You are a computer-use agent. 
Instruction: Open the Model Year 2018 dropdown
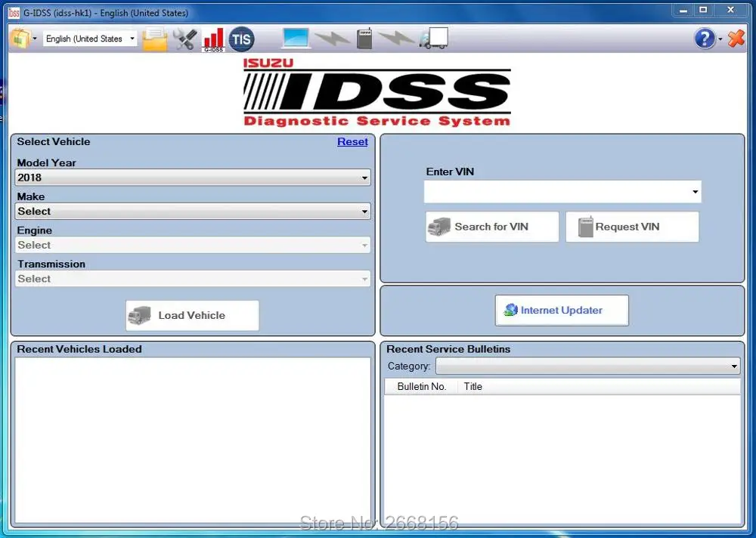pyautogui.click(x=193, y=178)
